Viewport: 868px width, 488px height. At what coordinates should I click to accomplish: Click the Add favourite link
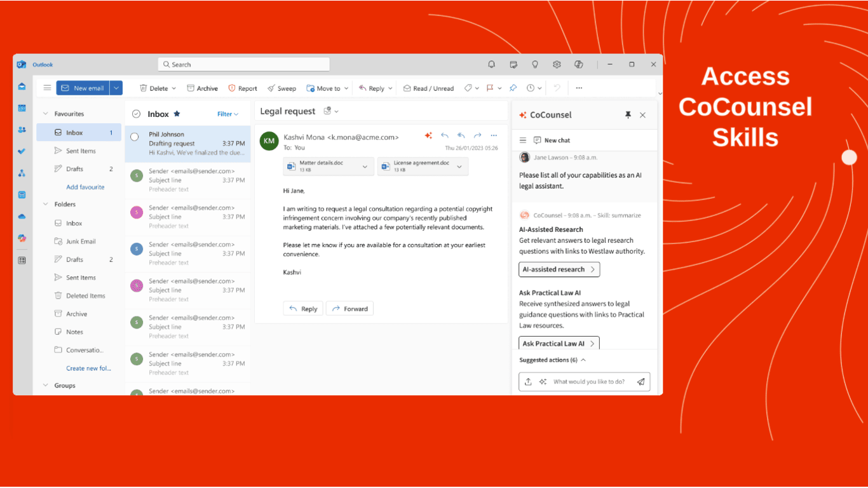tap(85, 187)
